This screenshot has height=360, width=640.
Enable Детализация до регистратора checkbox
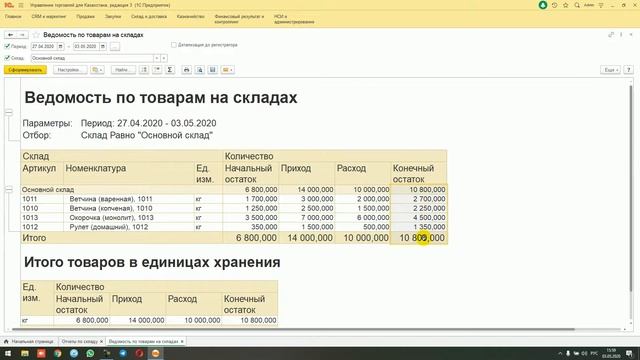pos(174,45)
